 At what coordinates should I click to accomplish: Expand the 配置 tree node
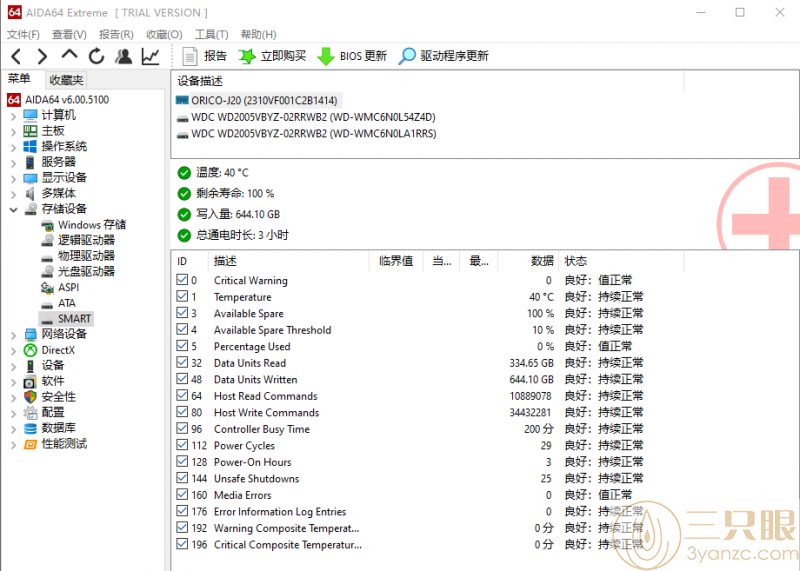point(13,414)
